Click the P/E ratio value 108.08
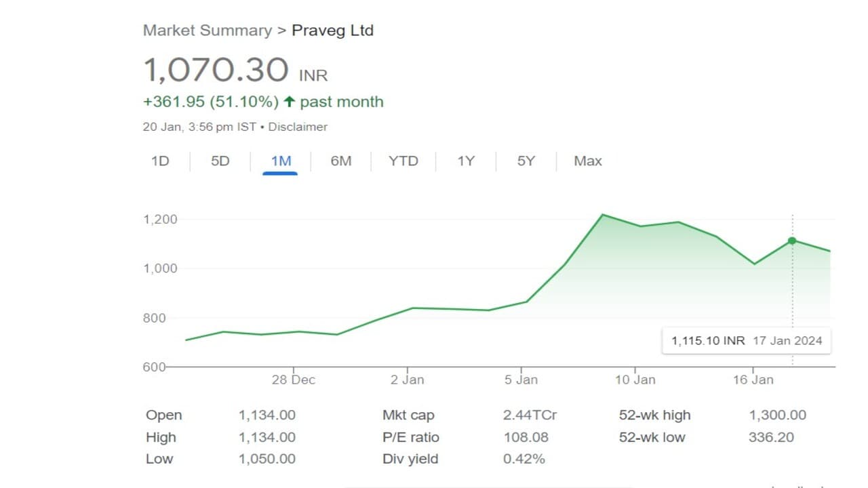This screenshot has width=868, height=488. coord(526,437)
